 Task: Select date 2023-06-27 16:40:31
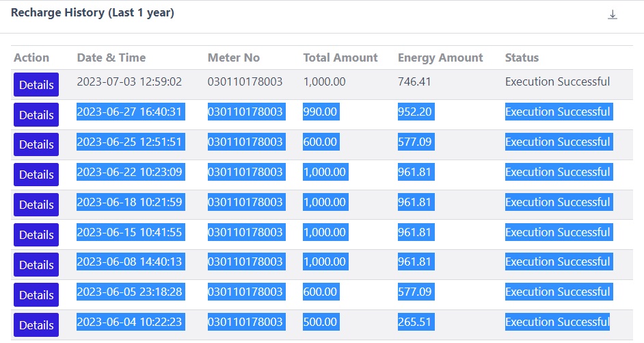131,112
